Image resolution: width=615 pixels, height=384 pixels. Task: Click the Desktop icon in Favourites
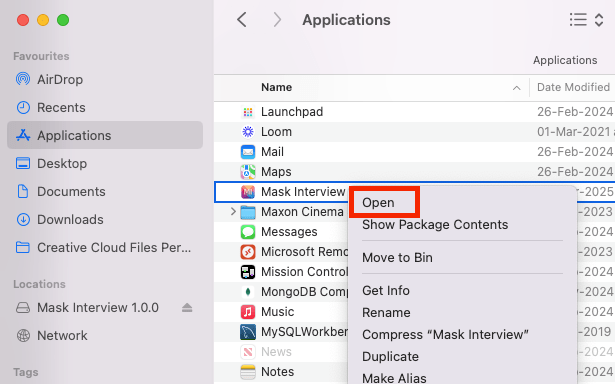(x=23, y=163)
